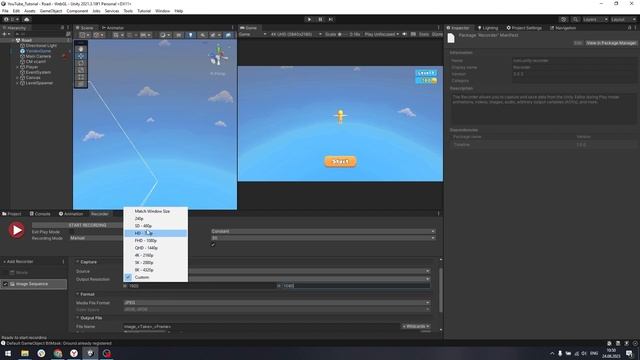The height and width of the screenshot is (360, 640).
Task: Open File Explorer from the taskbar
Action: (x=25, y=353)
